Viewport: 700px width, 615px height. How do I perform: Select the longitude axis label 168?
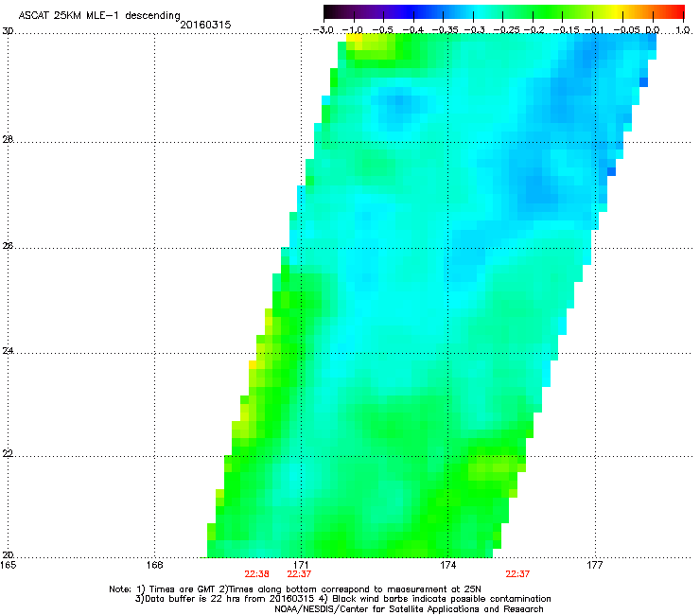[x=154, y=566]
